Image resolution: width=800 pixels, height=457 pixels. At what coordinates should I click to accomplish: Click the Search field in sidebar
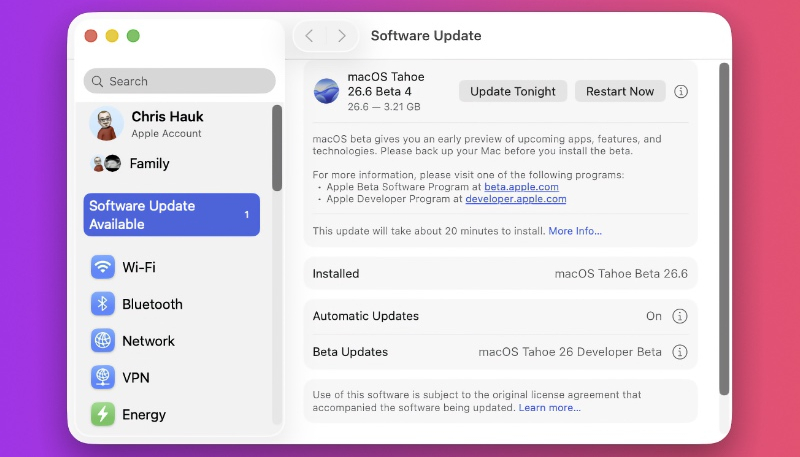click(180, 81)
